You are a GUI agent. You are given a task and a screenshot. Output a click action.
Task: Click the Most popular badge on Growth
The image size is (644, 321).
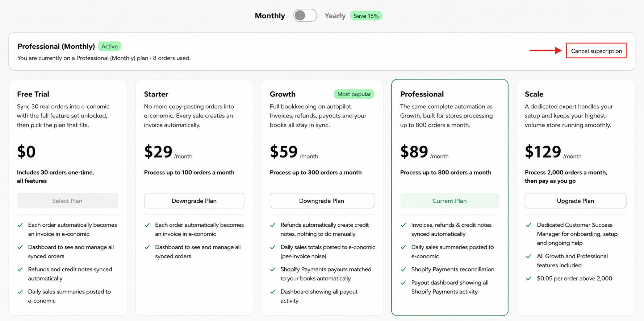point(354,94)
